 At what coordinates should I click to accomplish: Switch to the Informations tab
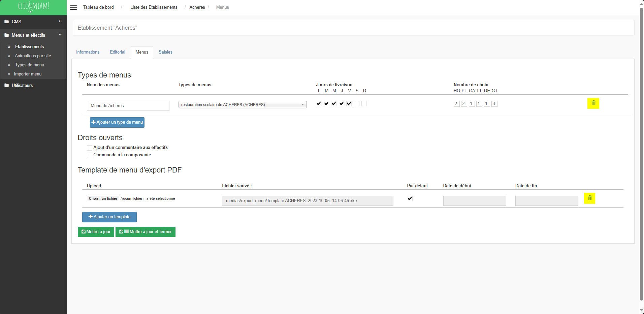(88, 52)
